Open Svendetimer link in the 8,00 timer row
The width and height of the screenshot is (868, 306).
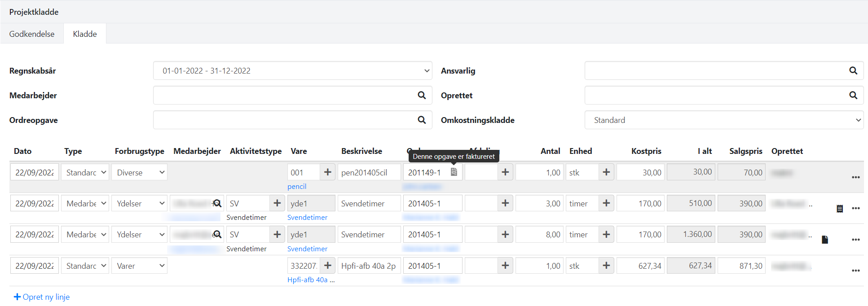(x=307, y=249)
